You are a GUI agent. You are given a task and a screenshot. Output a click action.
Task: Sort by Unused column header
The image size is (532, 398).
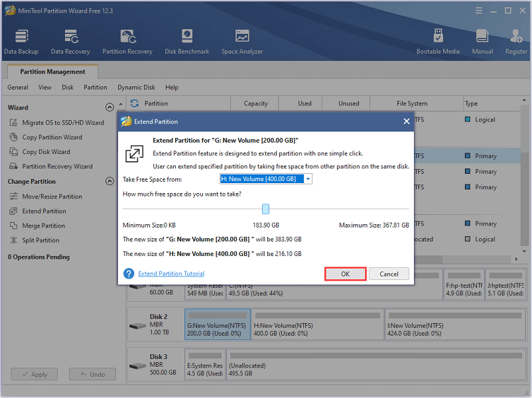(x=346, y=103)
